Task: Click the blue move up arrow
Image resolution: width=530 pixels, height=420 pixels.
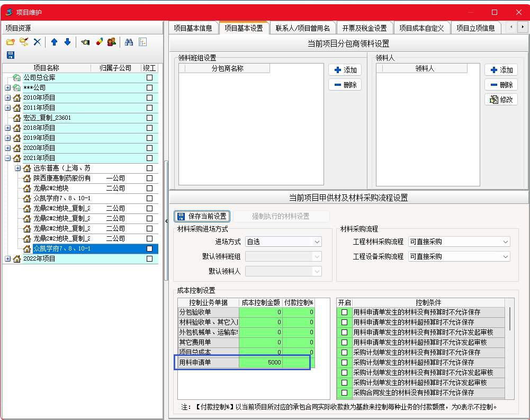Action: (x=54, y=42)
